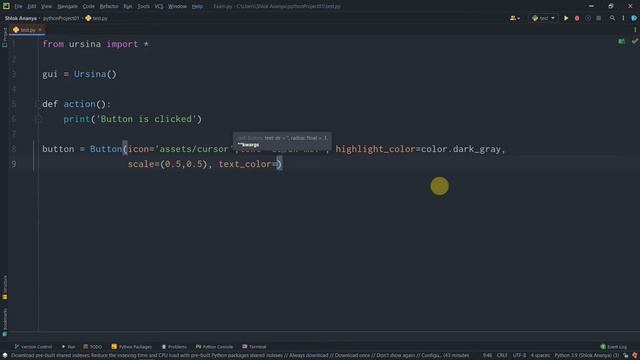
Task: Click test.py breadcrumb in navigation bar
Action: pyautogui.click(x=97, y=18)
